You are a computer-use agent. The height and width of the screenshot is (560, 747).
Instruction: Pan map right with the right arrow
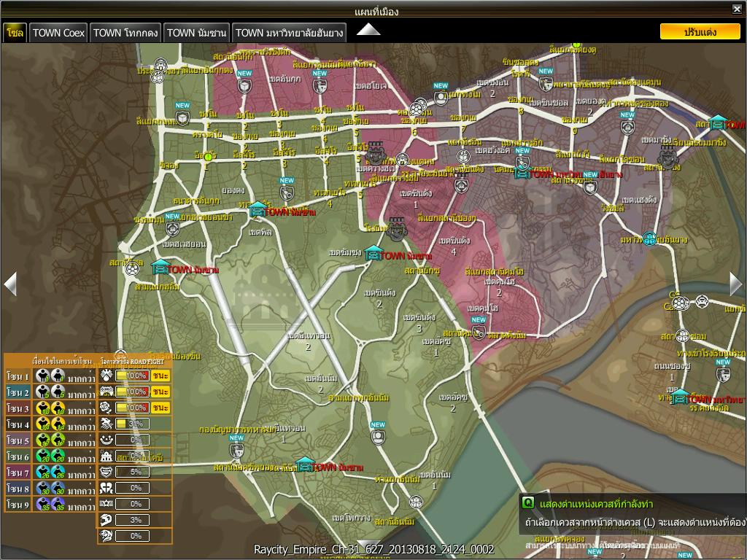click(x=735, y=284)
